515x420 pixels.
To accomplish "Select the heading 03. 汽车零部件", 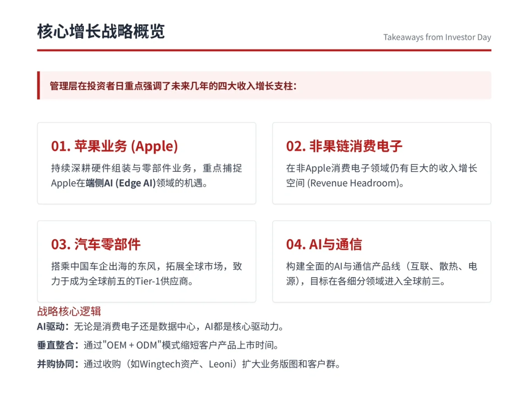I will click(96, 245).
